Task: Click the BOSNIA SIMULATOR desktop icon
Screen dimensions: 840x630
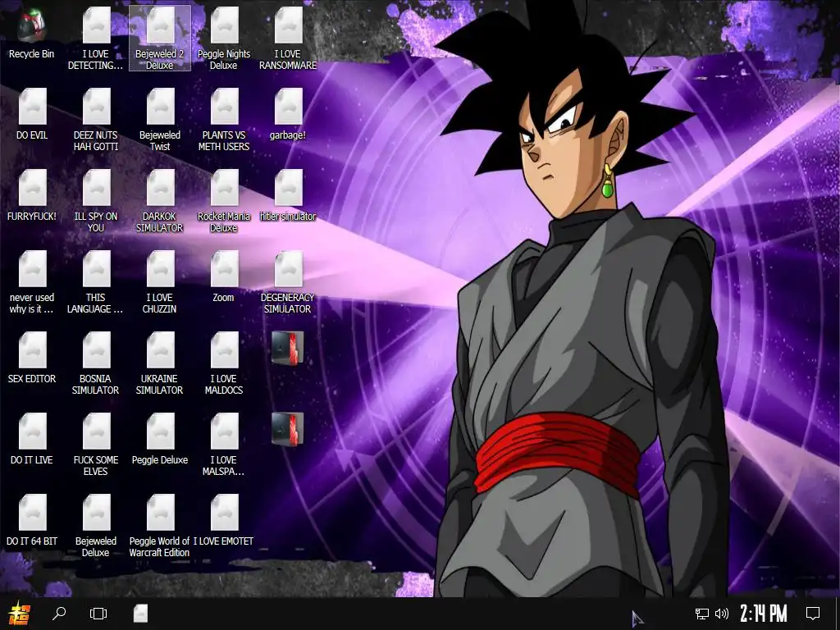Action: [x=95, y=363]
